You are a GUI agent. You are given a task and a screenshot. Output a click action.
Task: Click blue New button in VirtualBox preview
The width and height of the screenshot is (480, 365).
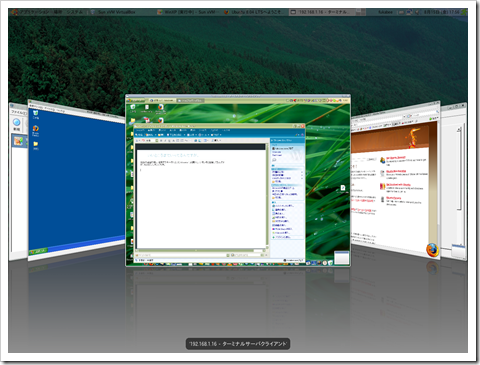point(17,124)
